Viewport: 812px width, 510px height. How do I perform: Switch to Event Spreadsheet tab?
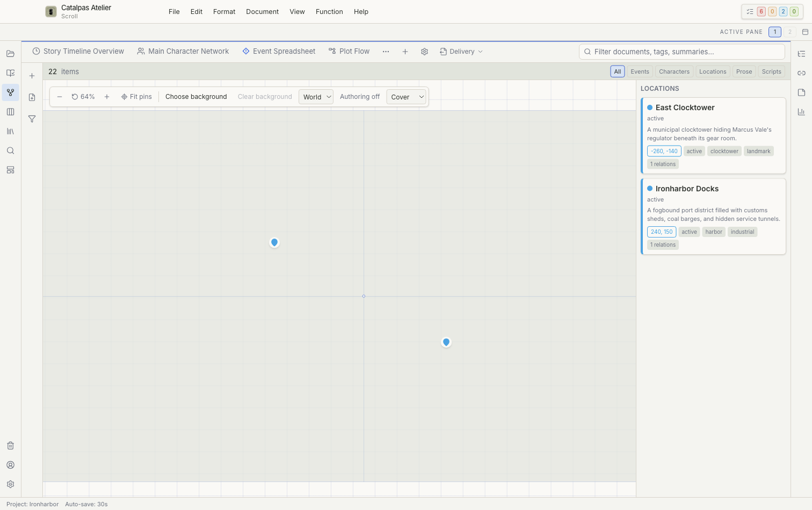(x=279, y=52)
